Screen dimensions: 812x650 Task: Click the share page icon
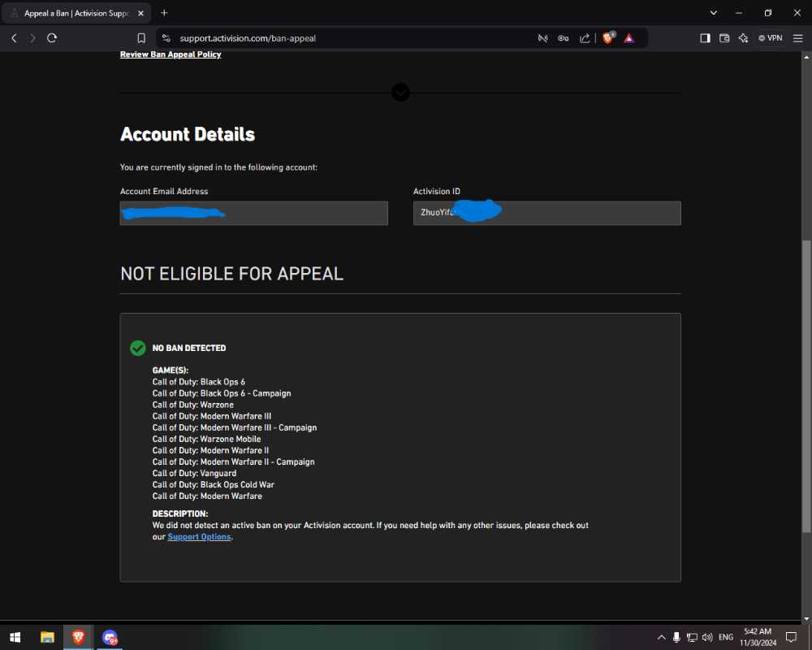coord(584,38)
